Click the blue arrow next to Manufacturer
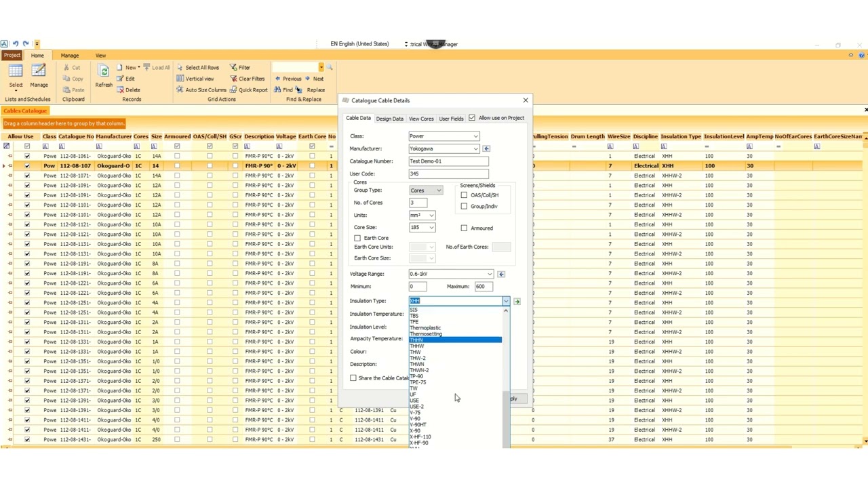The height and width of the screenshot is (488, 868). (x=486, y=148)
